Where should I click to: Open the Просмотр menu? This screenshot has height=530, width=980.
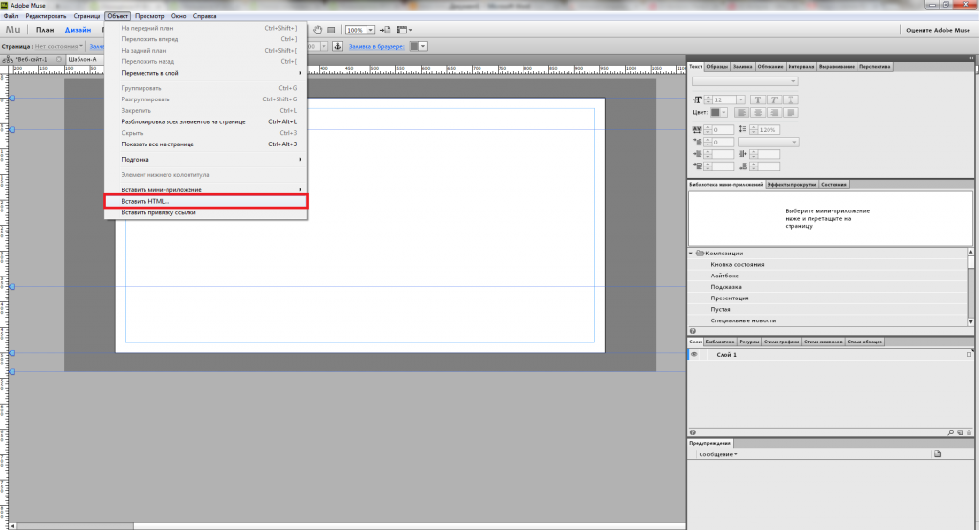tap(149, 16)
